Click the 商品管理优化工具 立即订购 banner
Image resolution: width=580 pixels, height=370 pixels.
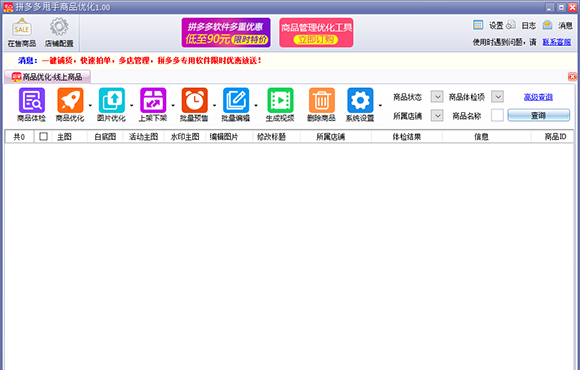[x=316, y=33]
